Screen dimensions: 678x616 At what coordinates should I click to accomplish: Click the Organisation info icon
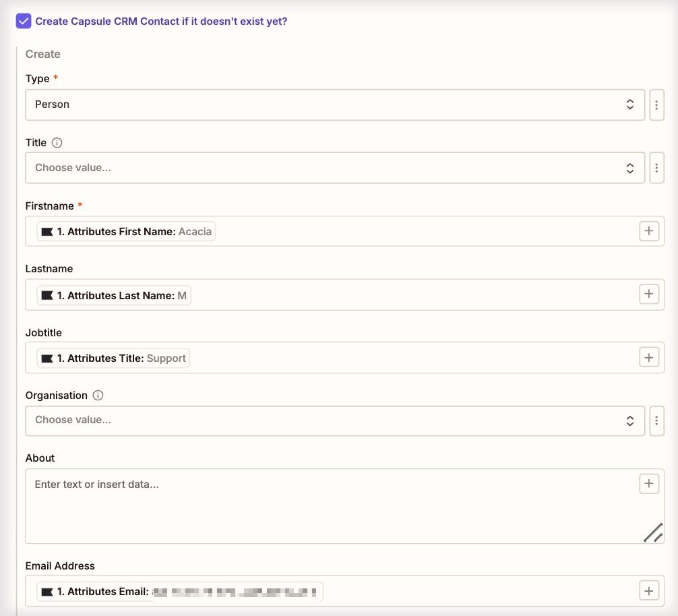point(98,395)
